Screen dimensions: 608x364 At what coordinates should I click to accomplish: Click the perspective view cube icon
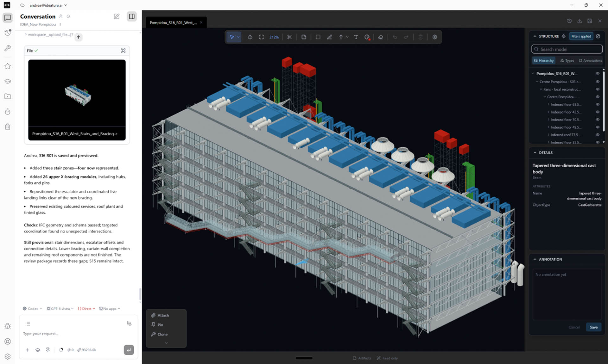(x=250, y=37)
